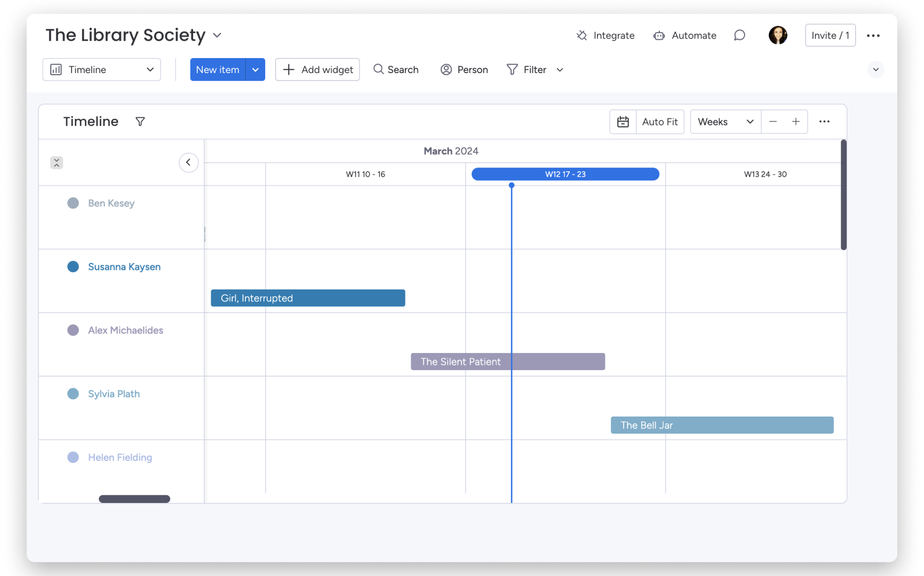The width and height of the screenshot is (924, 576).
Task: Click the Susanna Kaysen color dot
Action: click(73, 267)
